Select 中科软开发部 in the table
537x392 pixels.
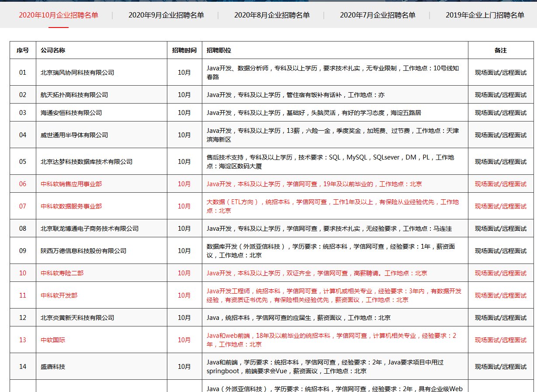pyautogui.click(x=57, y=295)
